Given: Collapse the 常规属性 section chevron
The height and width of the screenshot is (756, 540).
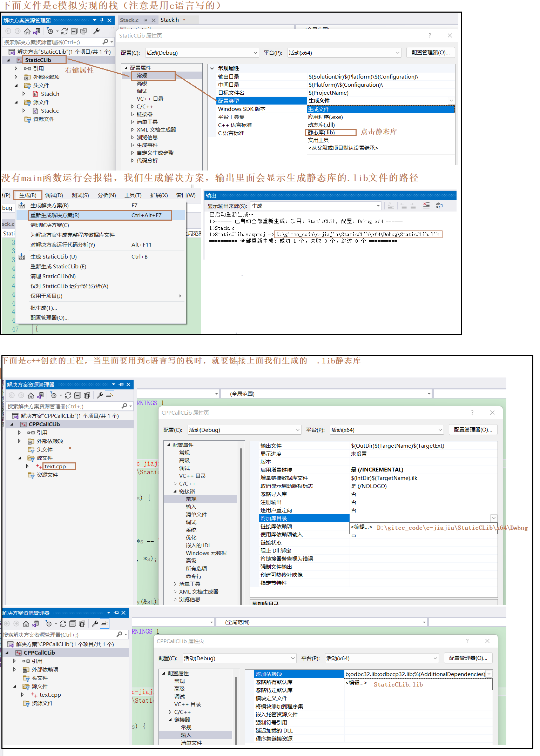Looking at the screenshot, I should pos(212,68).
